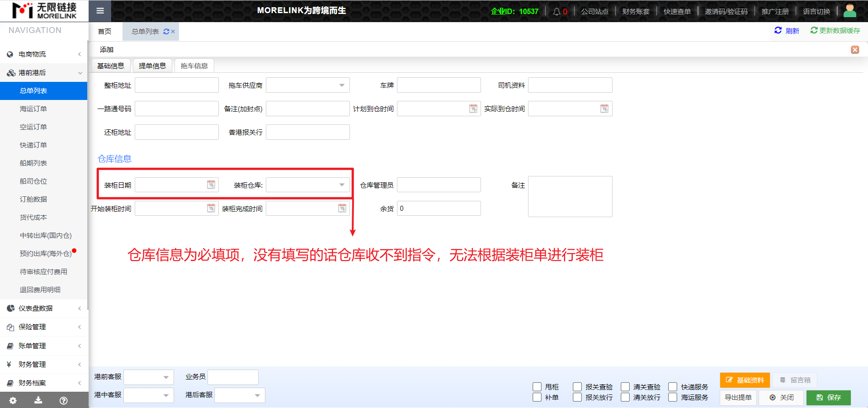868x408 pixels.
Task: Open the 拖车供应商 dropdown
Action: (342, 85)
